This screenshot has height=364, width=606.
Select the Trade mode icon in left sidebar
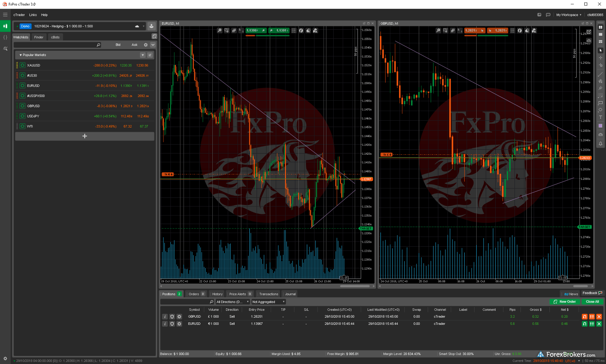coord(5,26)
